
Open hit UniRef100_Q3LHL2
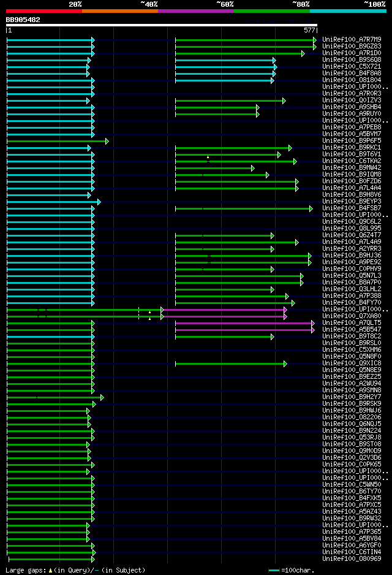pos(352,289)
